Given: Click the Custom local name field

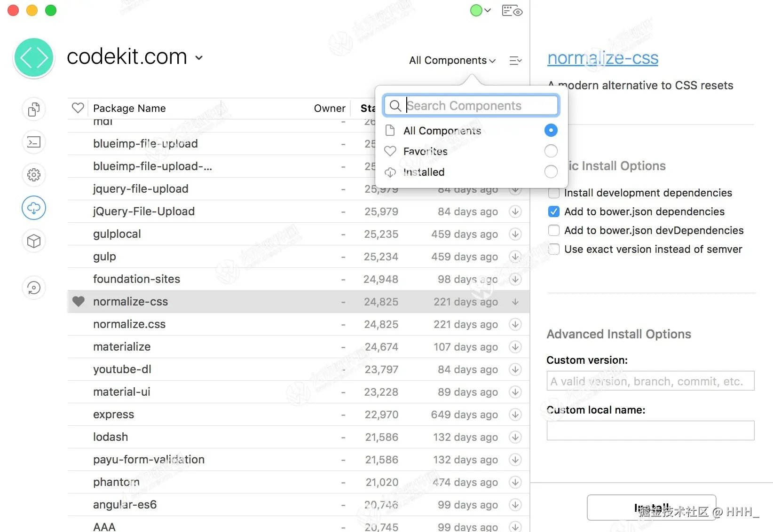Looking at the screenshot, I should click(x=650, y=430).
